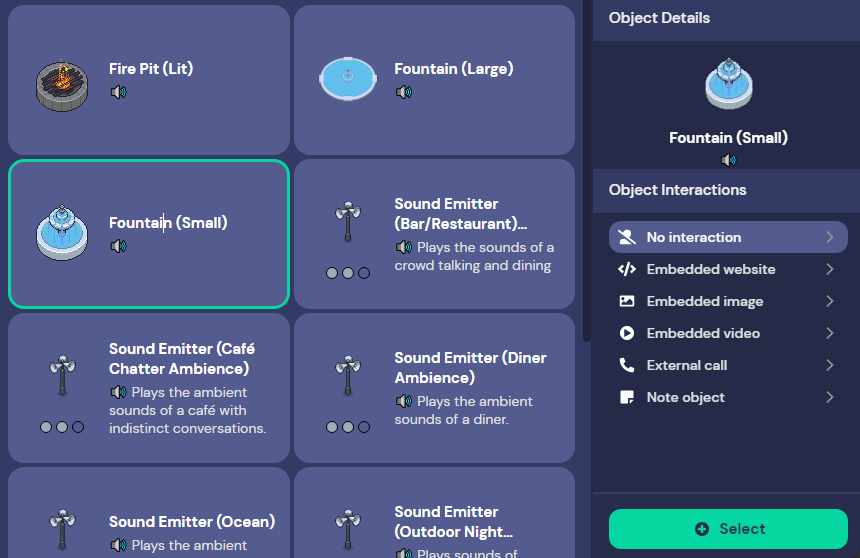Click the Sound Emitter (Bar/Restaurant) title
860x558 pixels.
coord(461,213)
